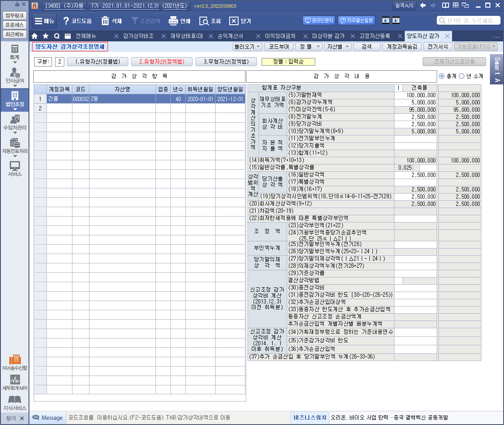
Task: Select the 총계 radio button
Action: [442, 76]
